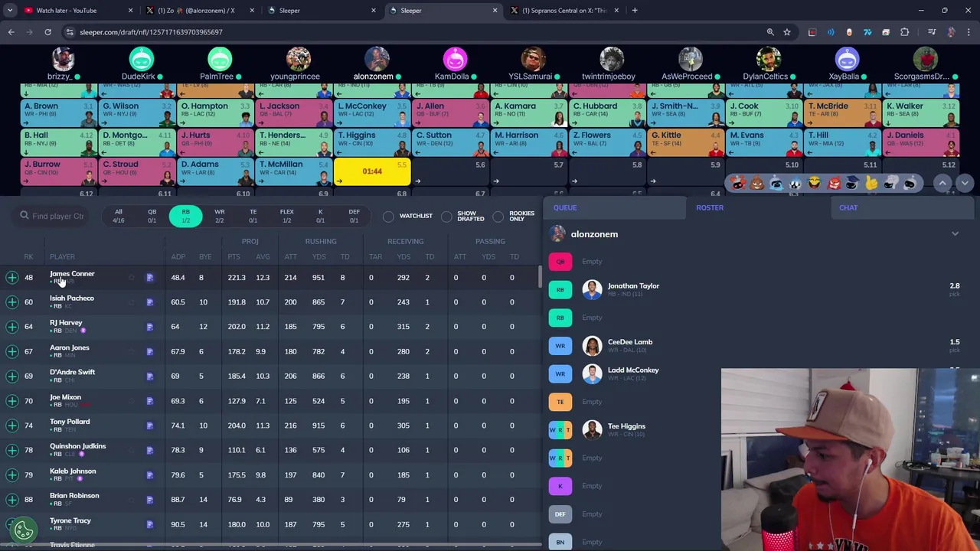Open Isiah Pacheco player notes icon
Image resolution: width=980 pixels, height=551 pixels.
150,302
